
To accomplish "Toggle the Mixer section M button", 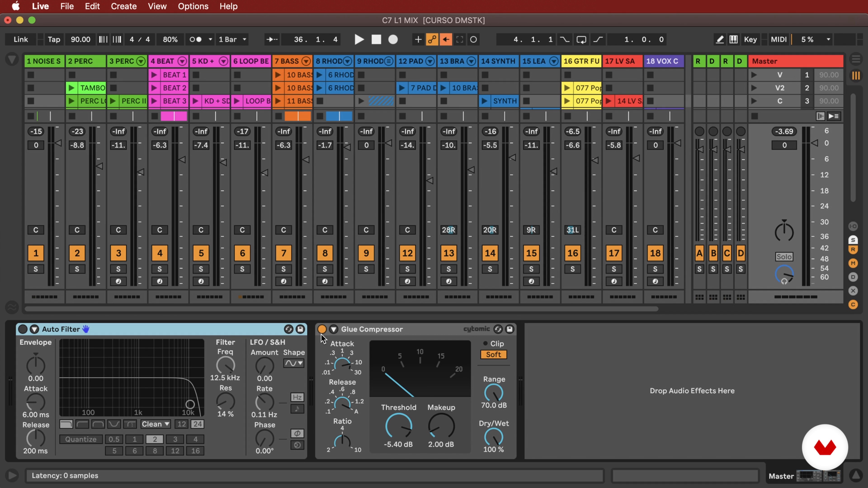I will point(853,263).
